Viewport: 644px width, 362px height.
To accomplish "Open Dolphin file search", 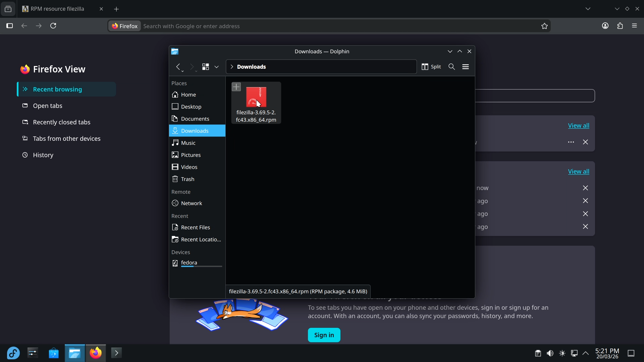I will tap(452, 67).
